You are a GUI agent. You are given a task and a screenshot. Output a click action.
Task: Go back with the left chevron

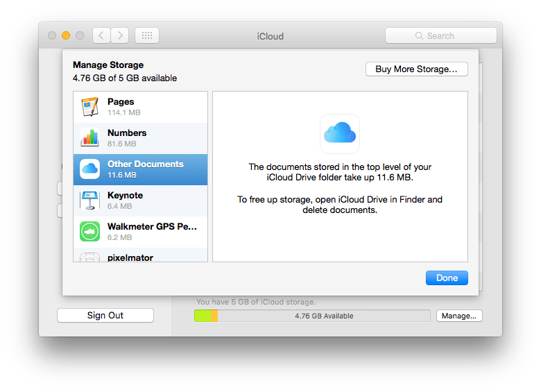point(101,35)
